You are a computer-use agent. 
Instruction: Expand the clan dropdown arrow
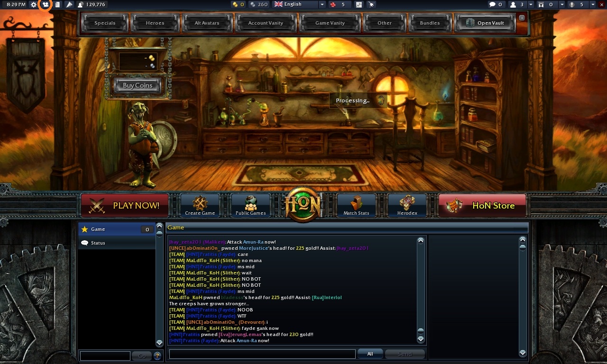(562, 4)
